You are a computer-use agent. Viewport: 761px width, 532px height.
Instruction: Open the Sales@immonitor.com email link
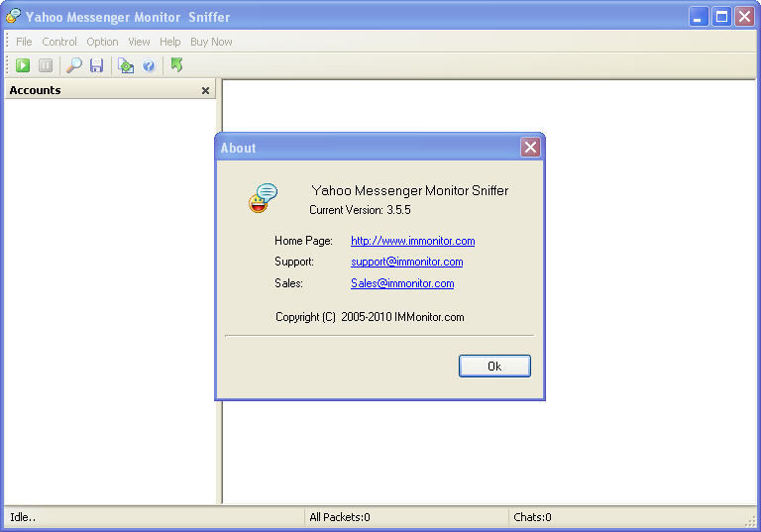[x=402, y=283]
